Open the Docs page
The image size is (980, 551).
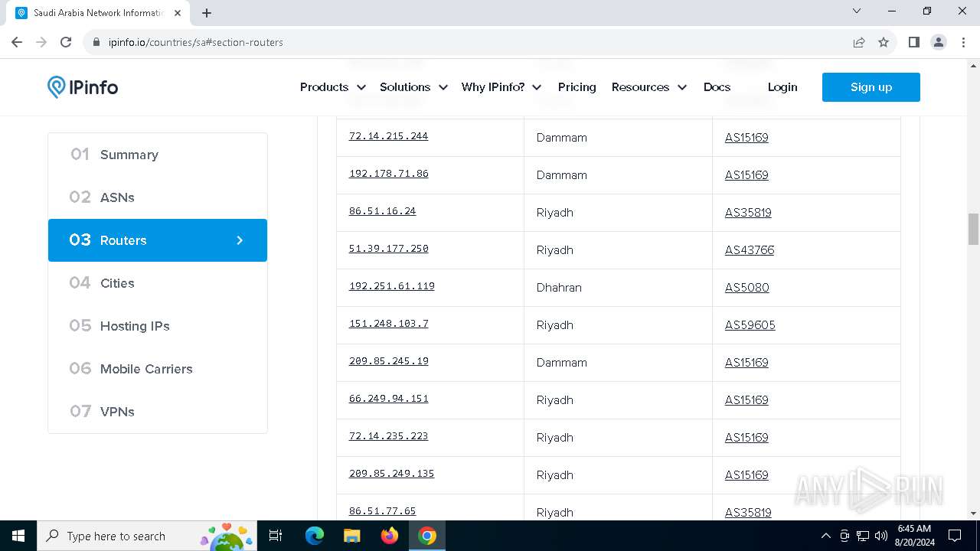(x=717, y=87)
